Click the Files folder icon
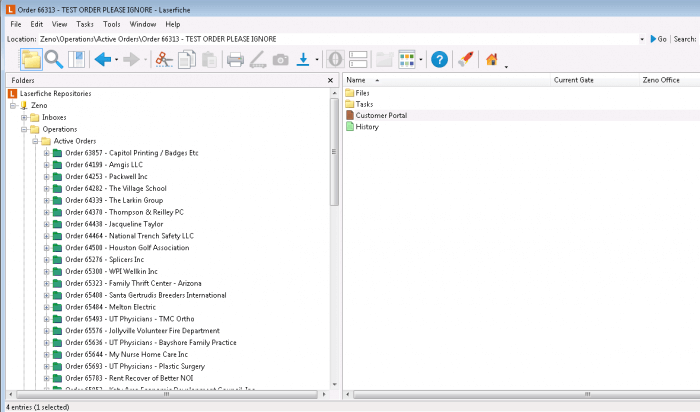 [x=350, y=93]
